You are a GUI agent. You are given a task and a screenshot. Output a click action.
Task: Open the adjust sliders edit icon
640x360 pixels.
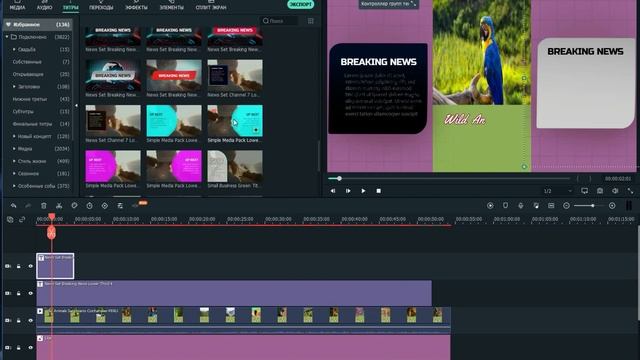point(120,206)
